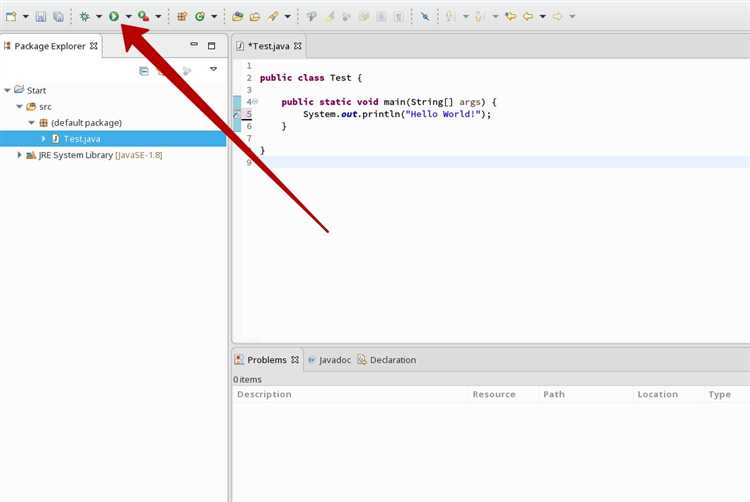
Task: Click the Save floppy disk icon
Action: click(x=41, y=16)
